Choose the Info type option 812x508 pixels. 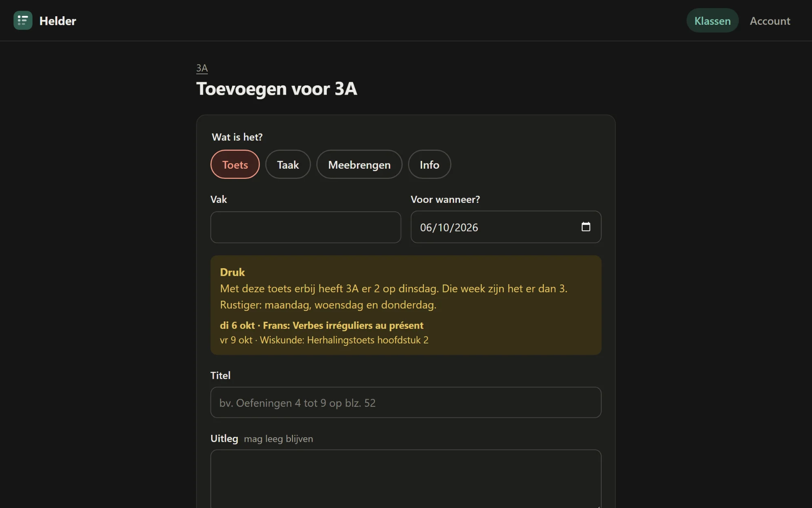tap(430, 165)
